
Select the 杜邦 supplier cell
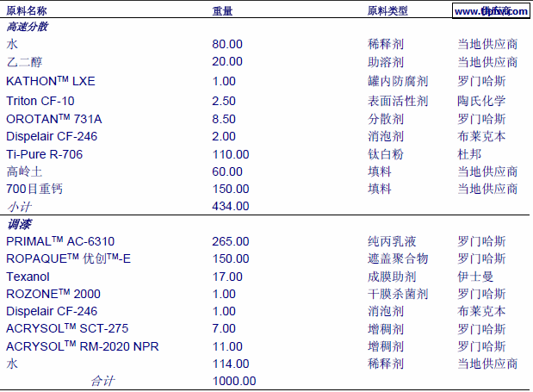point(469,153)
